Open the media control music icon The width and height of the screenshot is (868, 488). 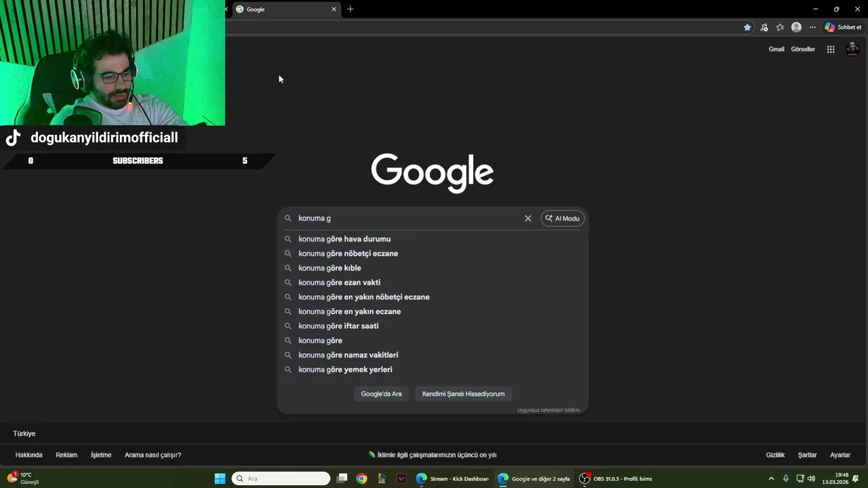[764, 27]
